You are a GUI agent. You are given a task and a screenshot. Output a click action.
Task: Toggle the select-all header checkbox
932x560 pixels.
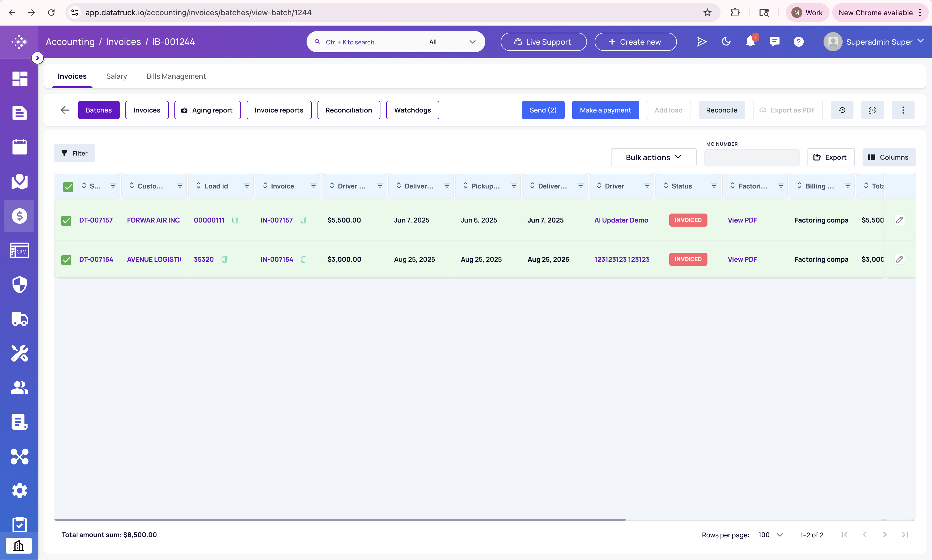point(68,187)
